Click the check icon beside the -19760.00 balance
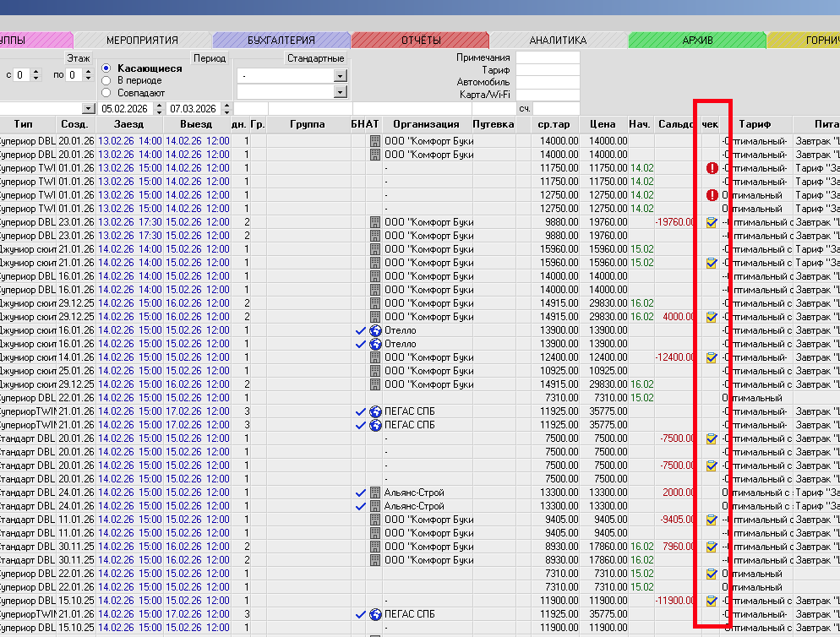This screenshot has width=840, height=637. click(x=712, y=222)
